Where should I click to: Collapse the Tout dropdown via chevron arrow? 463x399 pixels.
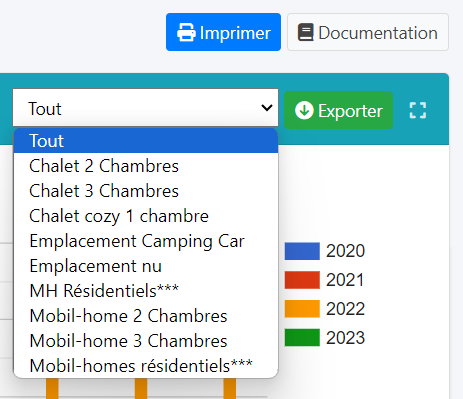pyautogui.click(x=267, y=108)
